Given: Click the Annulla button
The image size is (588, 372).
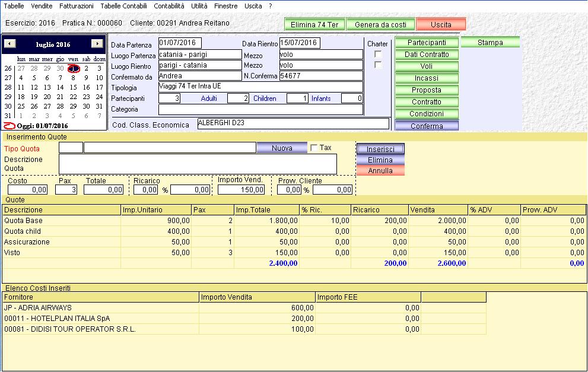Looking at the screenshot, I should click(380, 171).
